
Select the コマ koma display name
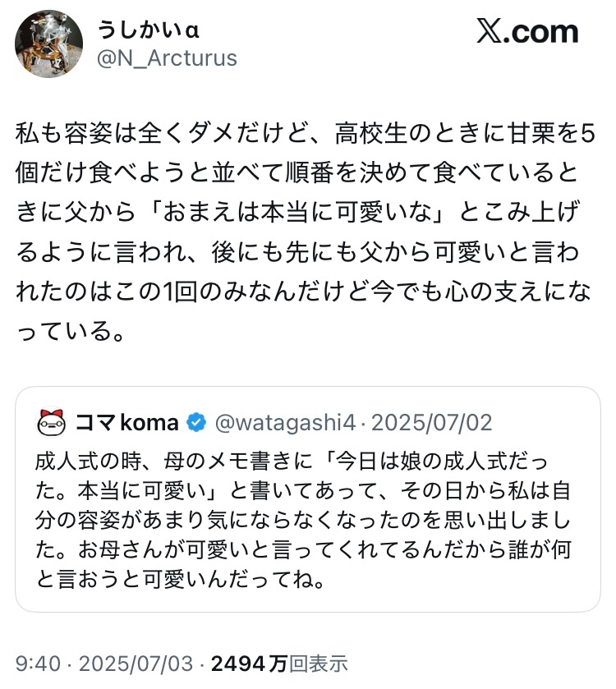click(126, 423)
